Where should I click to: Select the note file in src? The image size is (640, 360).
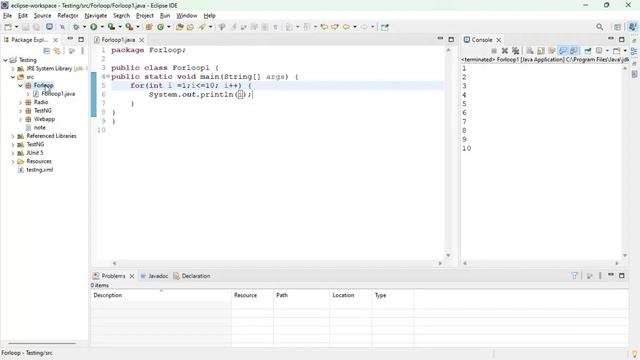(x=40, y=128)
